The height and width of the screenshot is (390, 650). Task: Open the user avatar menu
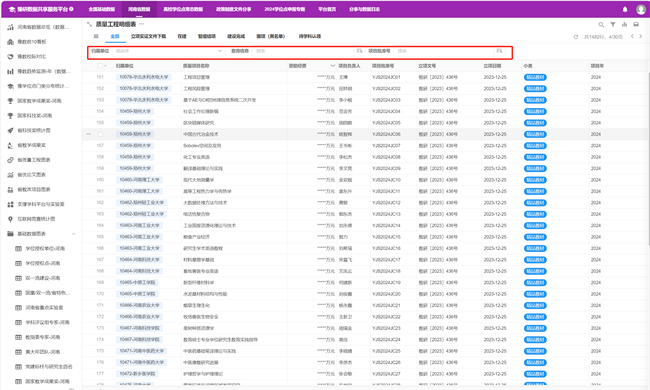[640, 9]
